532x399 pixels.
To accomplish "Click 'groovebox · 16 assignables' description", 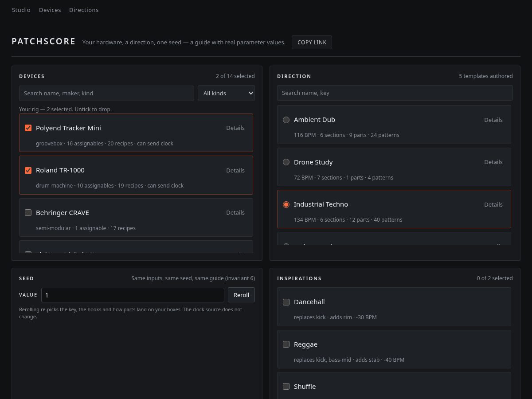I will (x=105, y=144).
